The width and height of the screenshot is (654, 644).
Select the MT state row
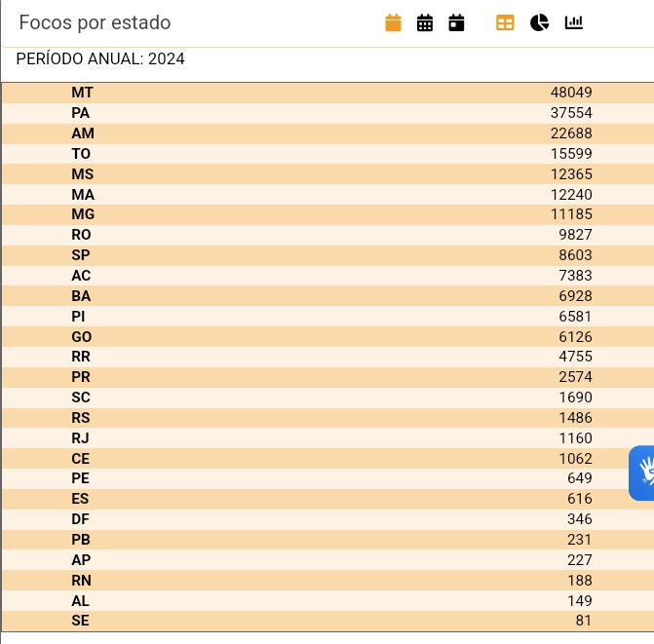(x=327, y=93)
